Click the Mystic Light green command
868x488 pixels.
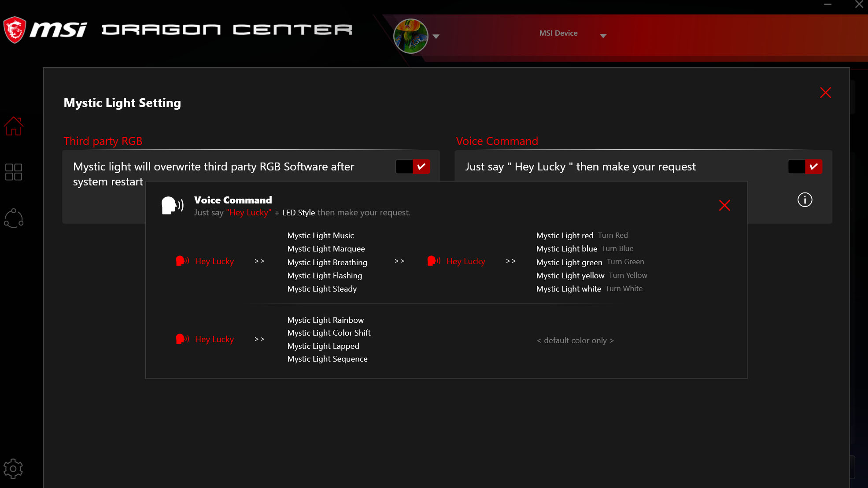point(569,262)
